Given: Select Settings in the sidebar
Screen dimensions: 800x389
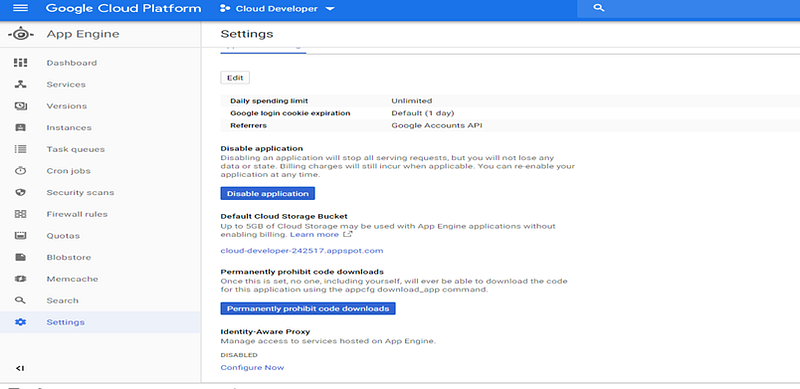Looking at the screenshot, I should click(100, 322).
